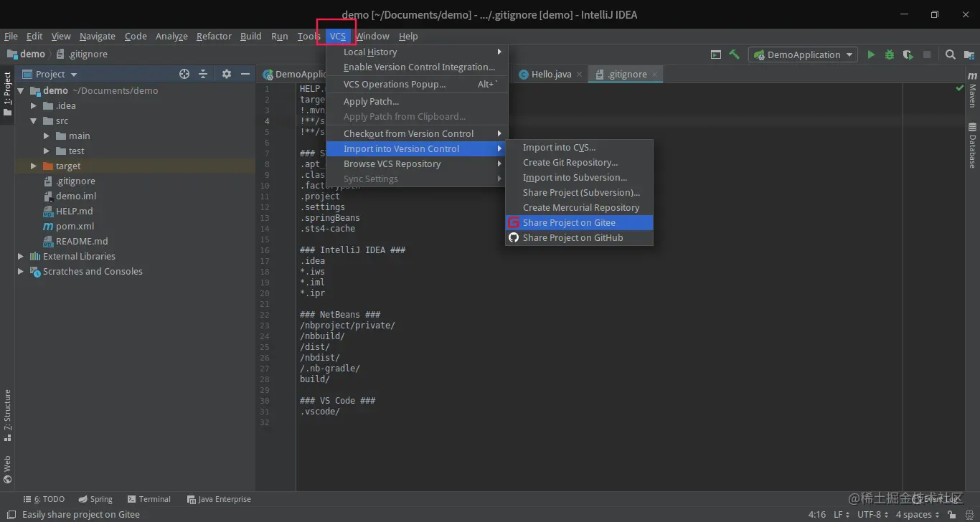Select demo.iml in the project tree
The height and width of the screenshot is (522, 980).
[76, 196]
